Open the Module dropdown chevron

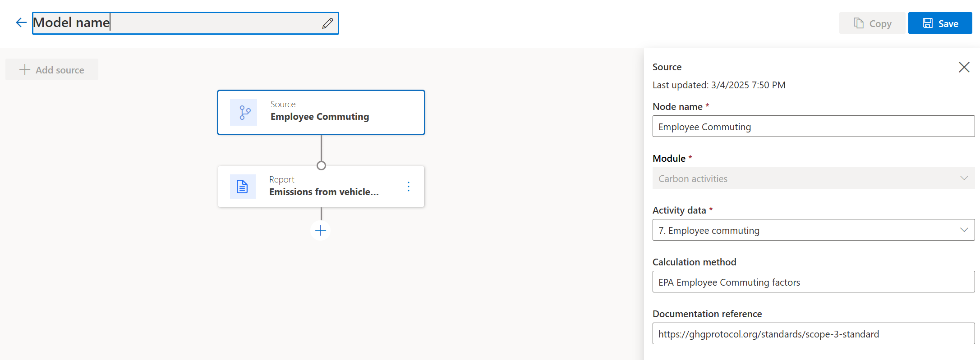coord(964,178)
